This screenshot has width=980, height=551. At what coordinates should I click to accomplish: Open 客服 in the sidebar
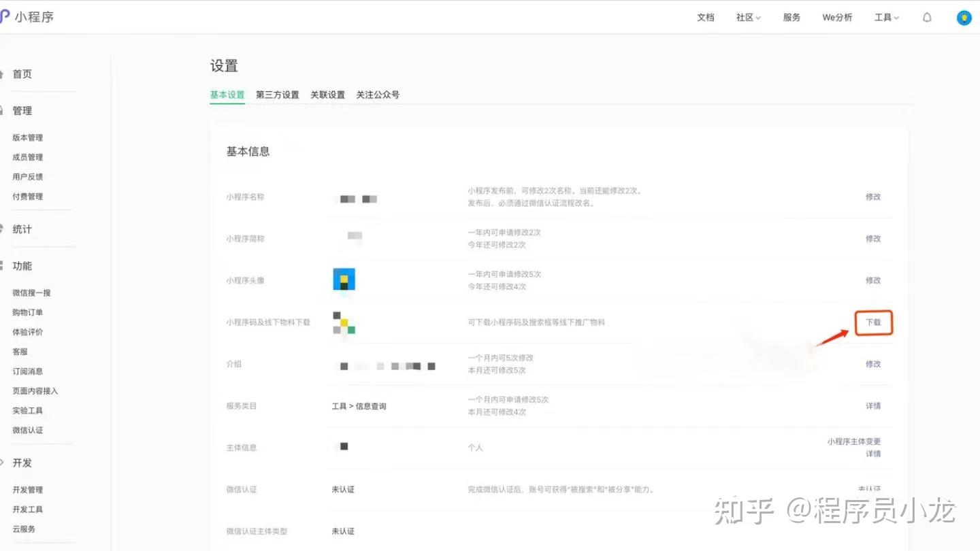[x=20, y=352]
